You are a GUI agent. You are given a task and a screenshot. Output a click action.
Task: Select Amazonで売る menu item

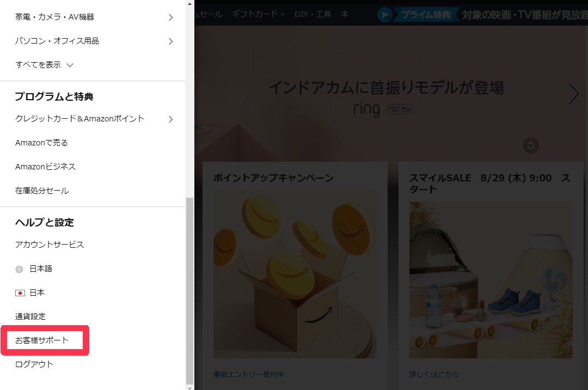point(41,143)
